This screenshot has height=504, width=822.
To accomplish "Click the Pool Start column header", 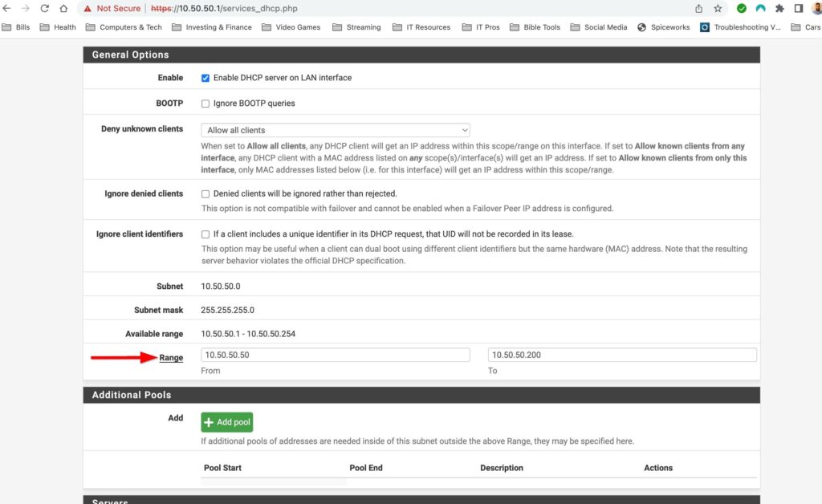I will click(223, 468).
